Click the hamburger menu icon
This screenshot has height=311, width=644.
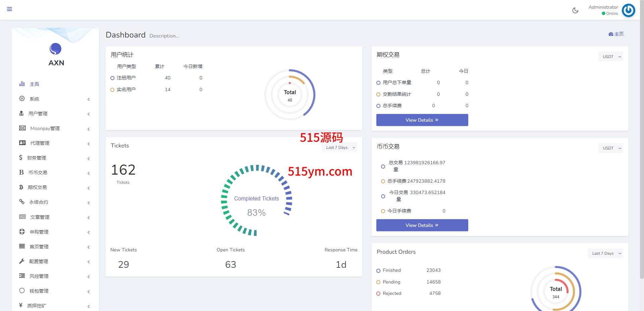pyautogui.click(x=9, y=9)
